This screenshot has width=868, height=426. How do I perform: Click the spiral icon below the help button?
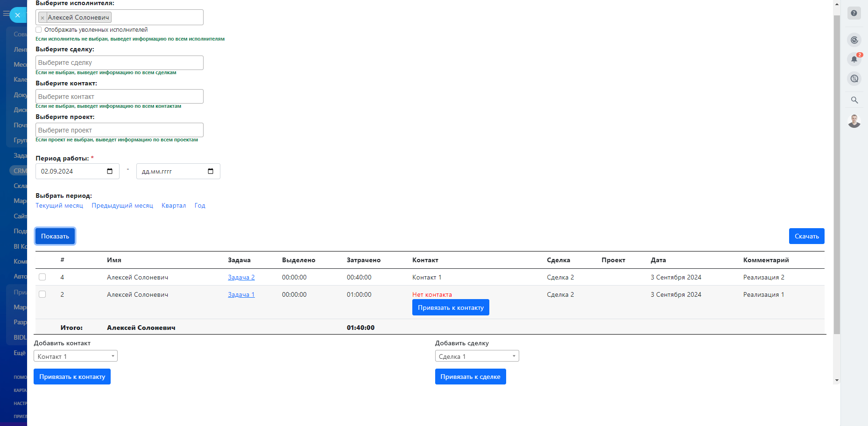tap(854, 40)
